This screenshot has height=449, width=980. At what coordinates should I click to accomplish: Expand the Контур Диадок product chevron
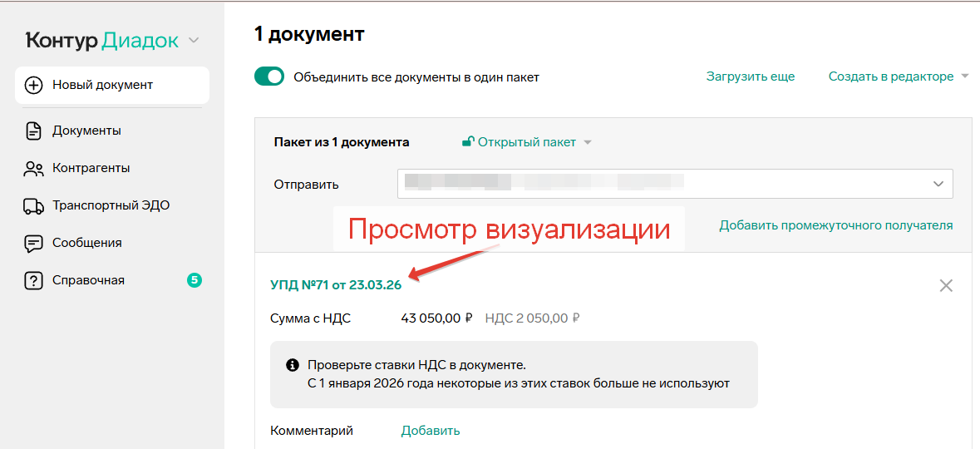(x=194, y=41)
